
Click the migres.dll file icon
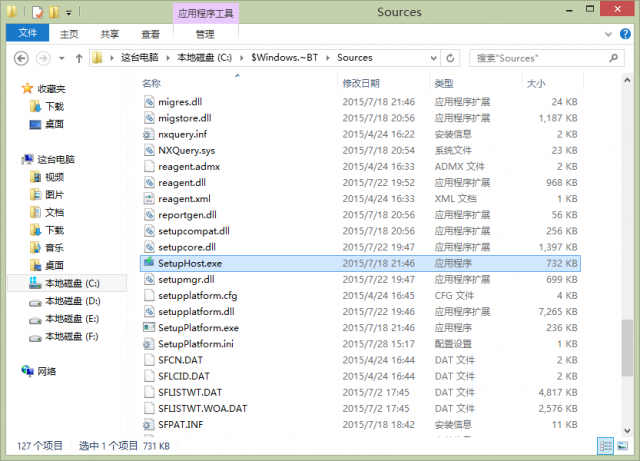(149, 102)
